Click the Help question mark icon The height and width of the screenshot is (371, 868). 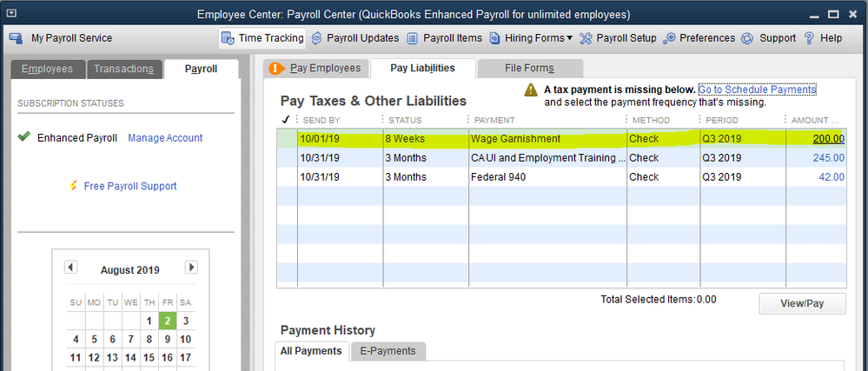(x=809, y=38)
